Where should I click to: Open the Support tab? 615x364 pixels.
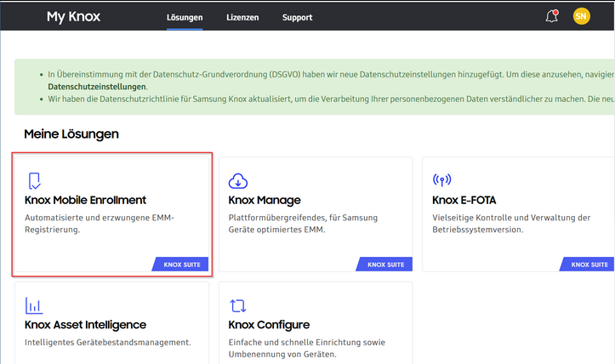point(298,17)
